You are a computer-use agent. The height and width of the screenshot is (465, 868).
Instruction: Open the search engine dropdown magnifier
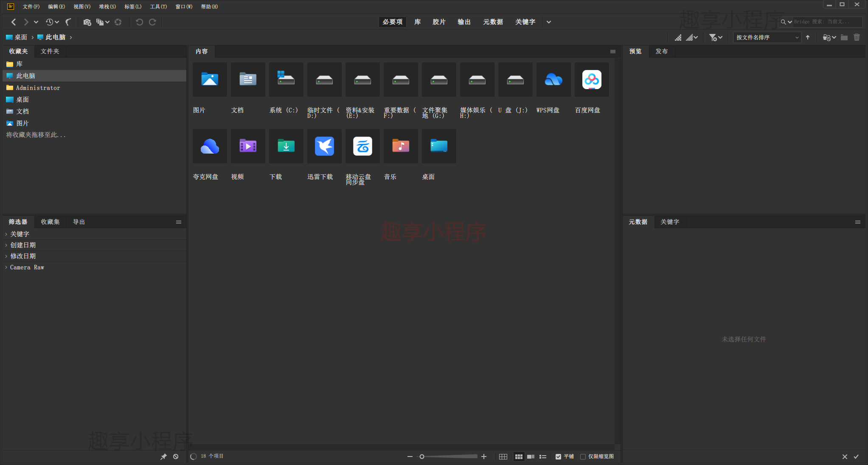786,22
